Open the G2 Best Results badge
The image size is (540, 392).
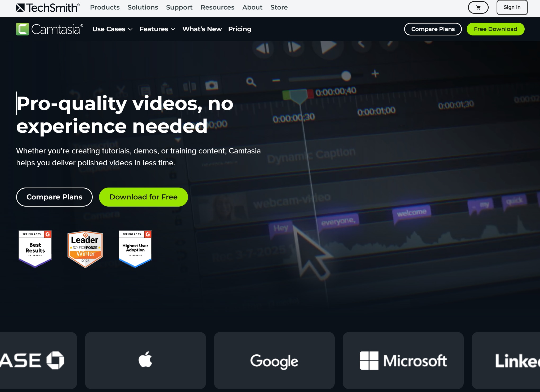35,249
